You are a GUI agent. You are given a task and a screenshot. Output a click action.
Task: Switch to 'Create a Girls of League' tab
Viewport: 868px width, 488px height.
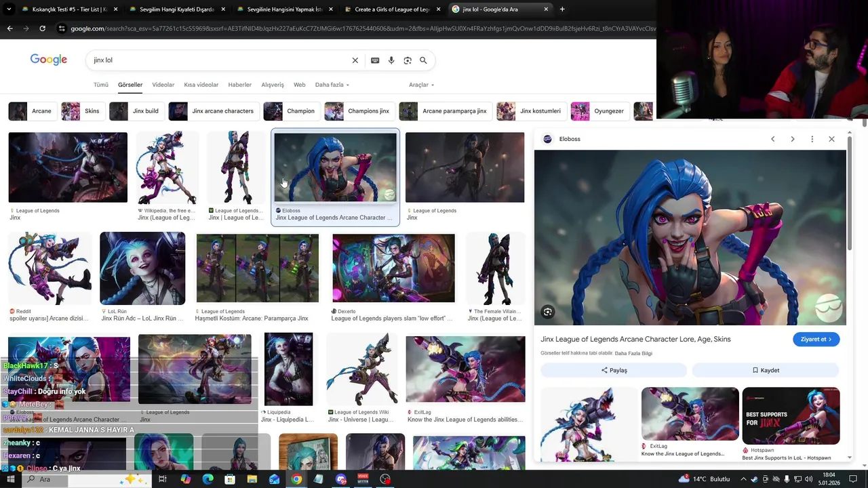(393, 9)
